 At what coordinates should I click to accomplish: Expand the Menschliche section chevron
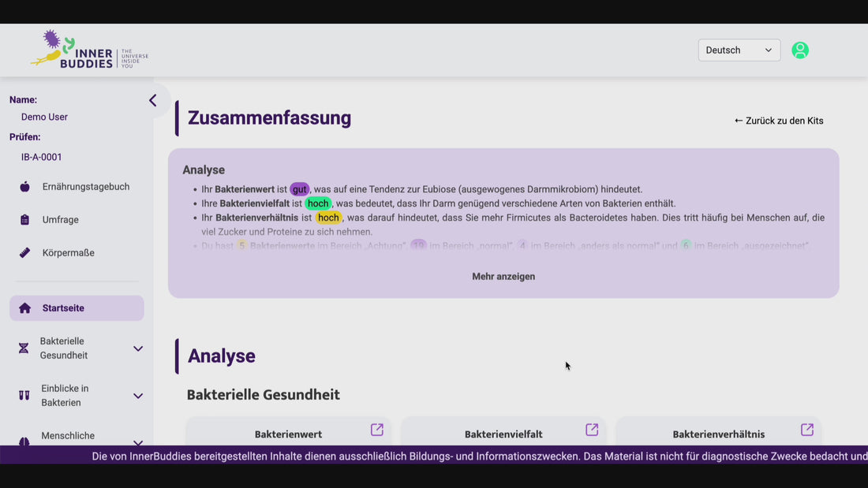[x=138, y=442]
